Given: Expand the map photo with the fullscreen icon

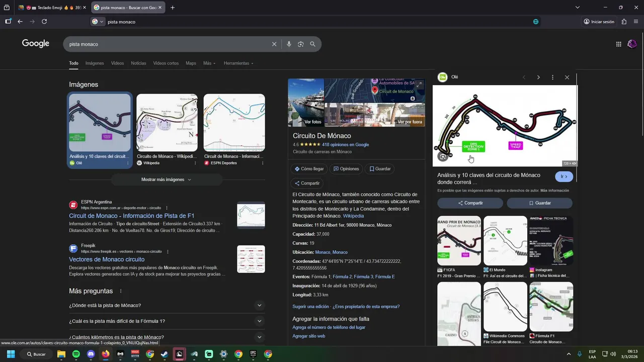Looking at the screenshot, I should (419, 84).
